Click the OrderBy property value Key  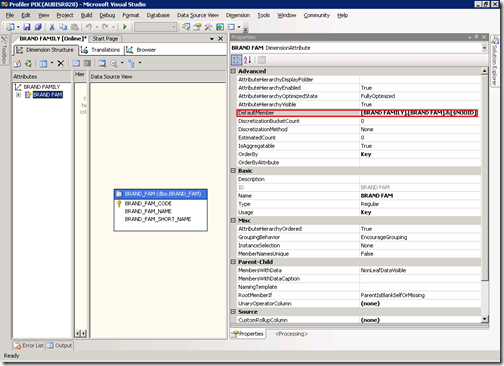[366, 154]
